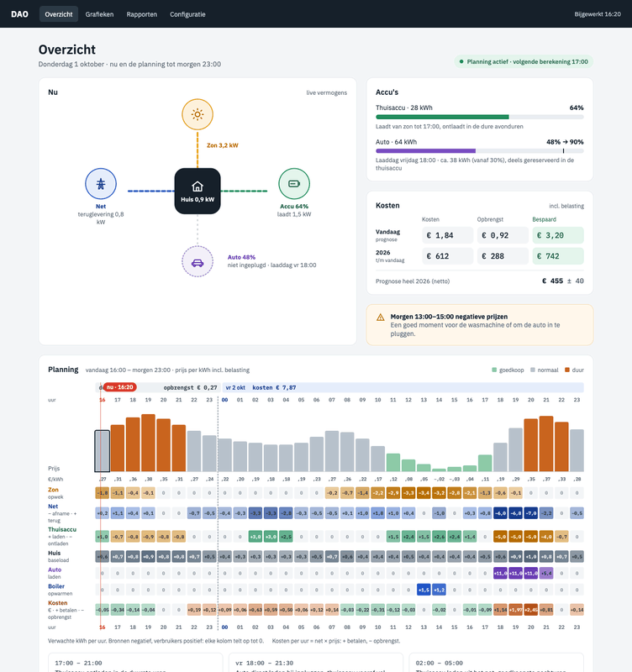Select the small green price bar above -,02
Screen dimensions: 632x672
pos(439,470)
